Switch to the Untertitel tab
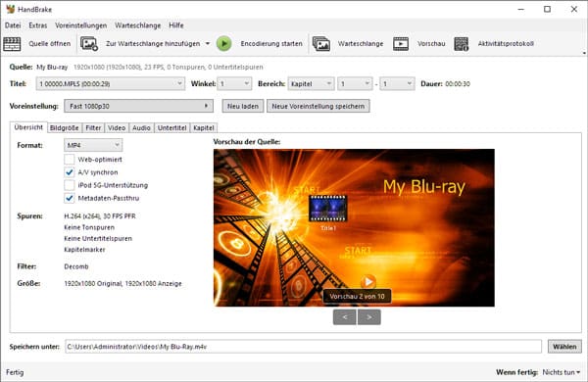The width and height of the screenshot is (588, 382). coord(172,128)
